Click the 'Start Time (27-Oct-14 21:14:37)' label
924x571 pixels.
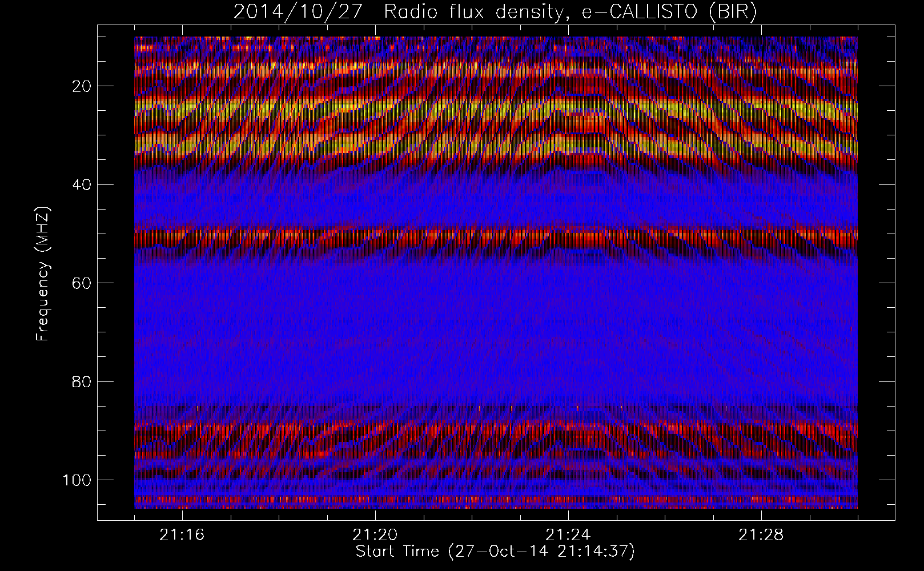tap(495, 552)
